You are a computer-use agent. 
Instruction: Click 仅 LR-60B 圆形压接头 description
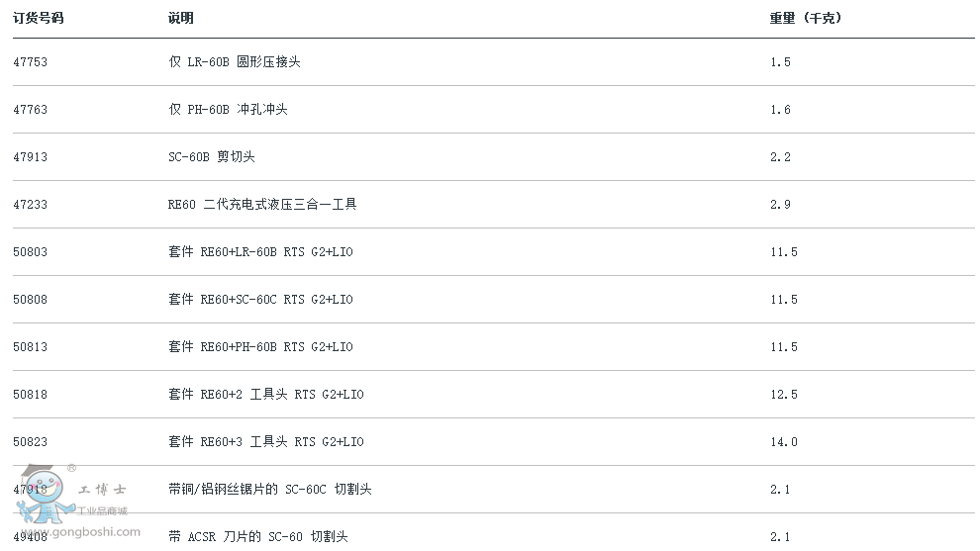(235, 62)
